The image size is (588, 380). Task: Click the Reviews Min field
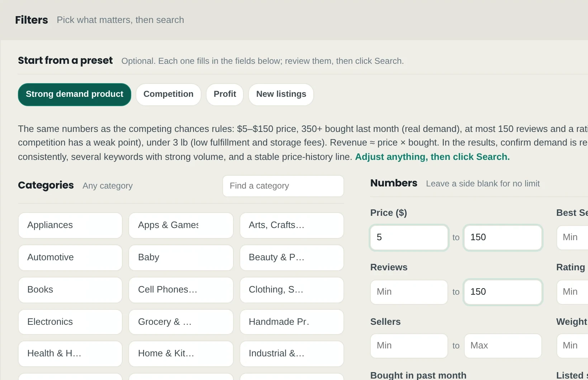[x=409, y=292]
